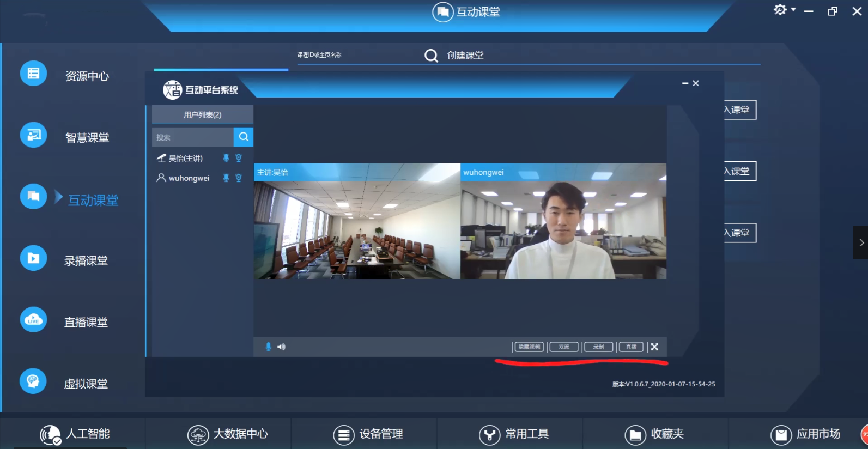Open the 虚拟课堂 sidebar icon
Screen dimensions: 868x449
(33, 381)
